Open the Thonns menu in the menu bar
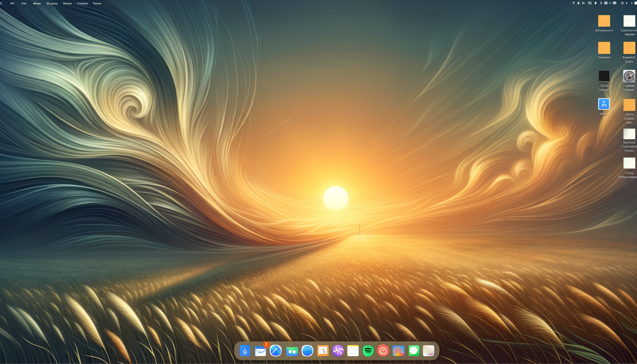The image size is (637, 364). 97,3
